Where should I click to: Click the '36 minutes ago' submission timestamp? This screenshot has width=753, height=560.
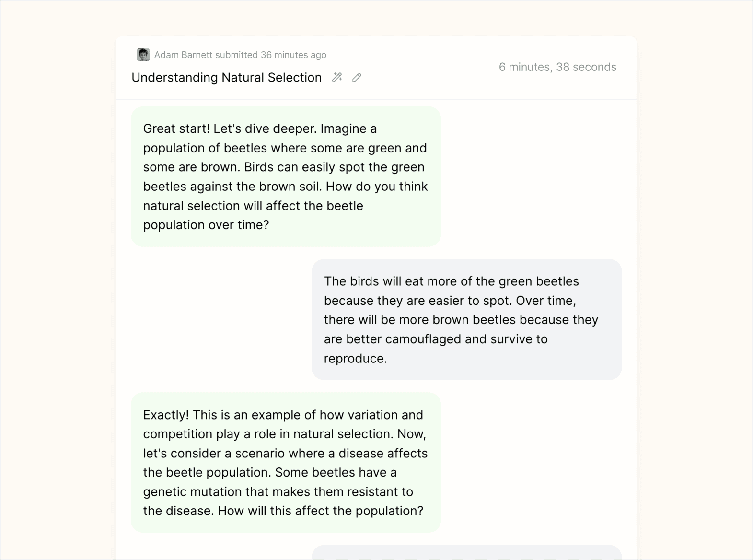pyautogui.click(x=293, y=55)
